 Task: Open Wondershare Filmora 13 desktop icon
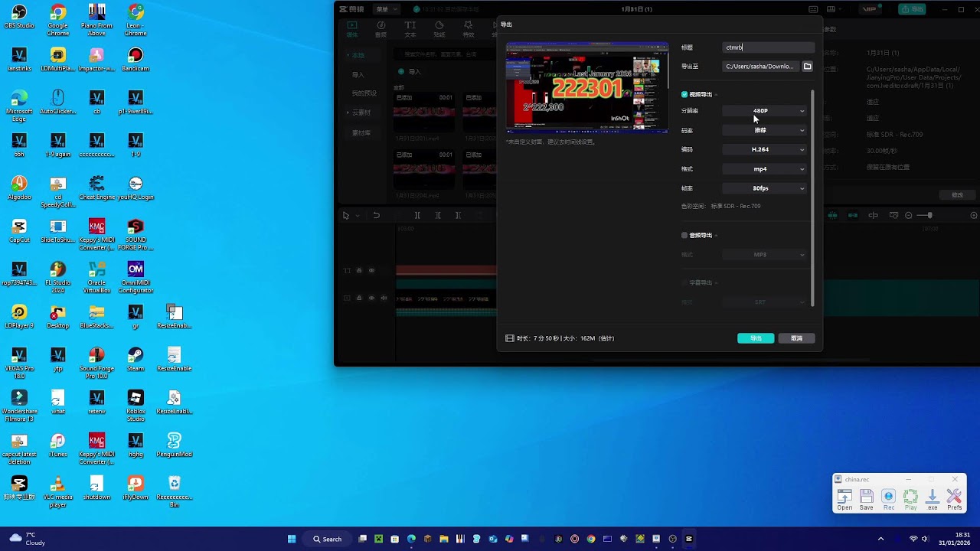(19, 406)
